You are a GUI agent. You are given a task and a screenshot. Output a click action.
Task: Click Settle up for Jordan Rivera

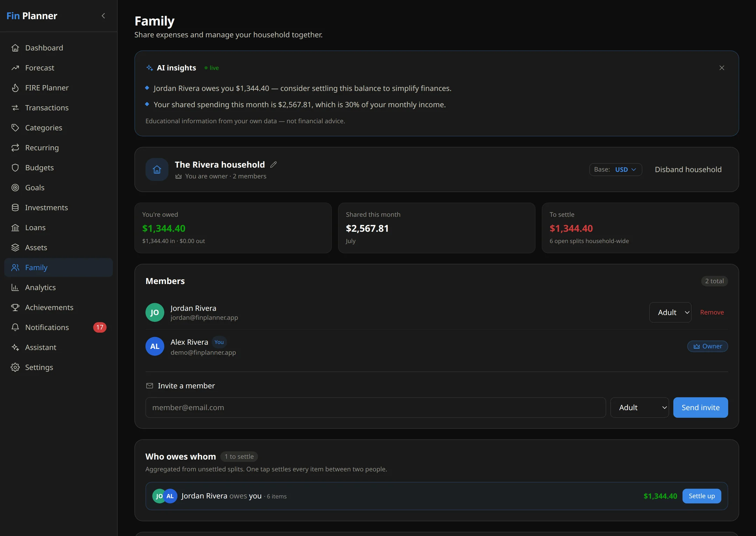(702, 496)
